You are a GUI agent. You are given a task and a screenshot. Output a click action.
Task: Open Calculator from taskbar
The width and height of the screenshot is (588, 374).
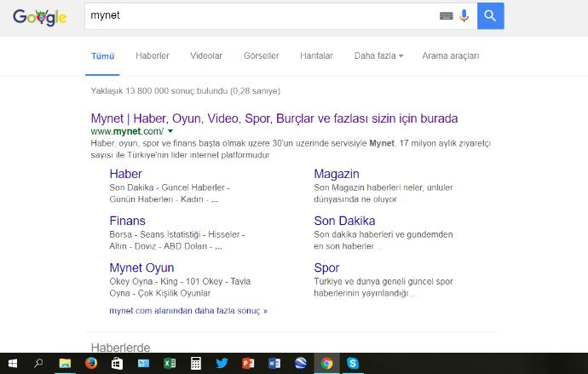196,363
